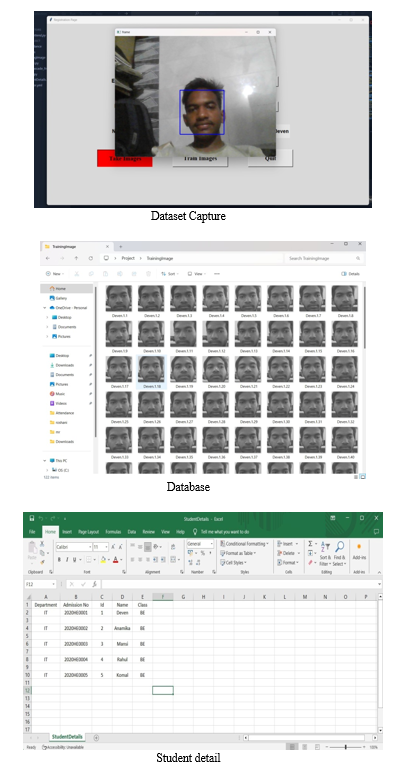Open the Data tab in Excel
Viewport: 409px width, 769px height.
point(131,532)
